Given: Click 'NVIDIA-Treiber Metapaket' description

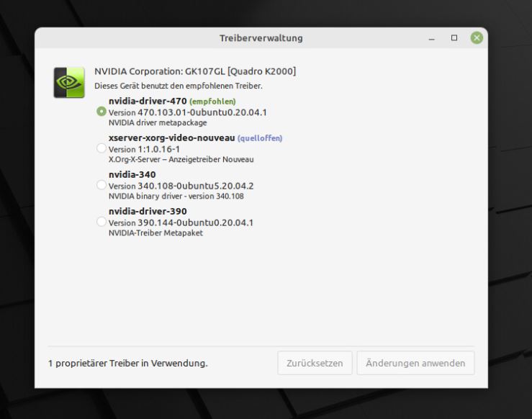Looking at the screenshot, I should tap(155, 233).
